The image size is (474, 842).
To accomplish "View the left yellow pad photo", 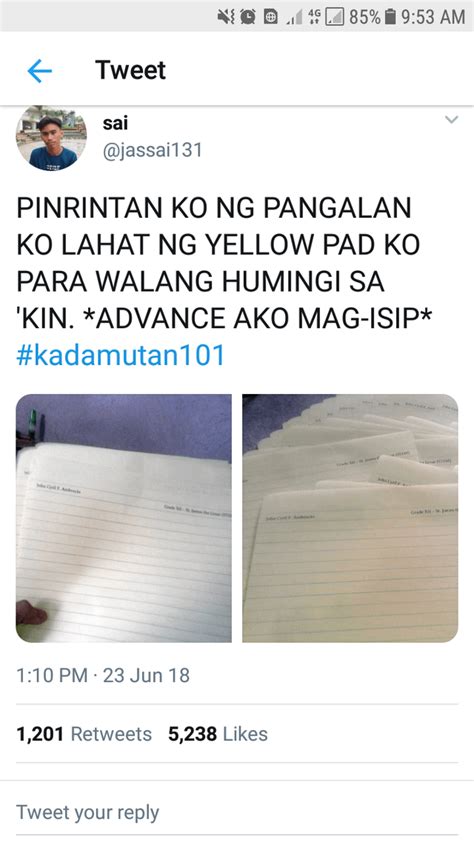I will [124, 518].
